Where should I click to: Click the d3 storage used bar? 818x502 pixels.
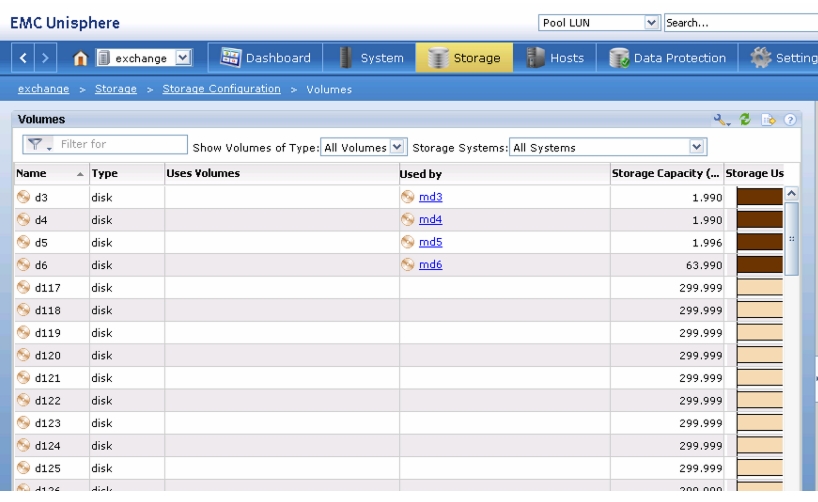pyautogui.click(x=760, y=197)
